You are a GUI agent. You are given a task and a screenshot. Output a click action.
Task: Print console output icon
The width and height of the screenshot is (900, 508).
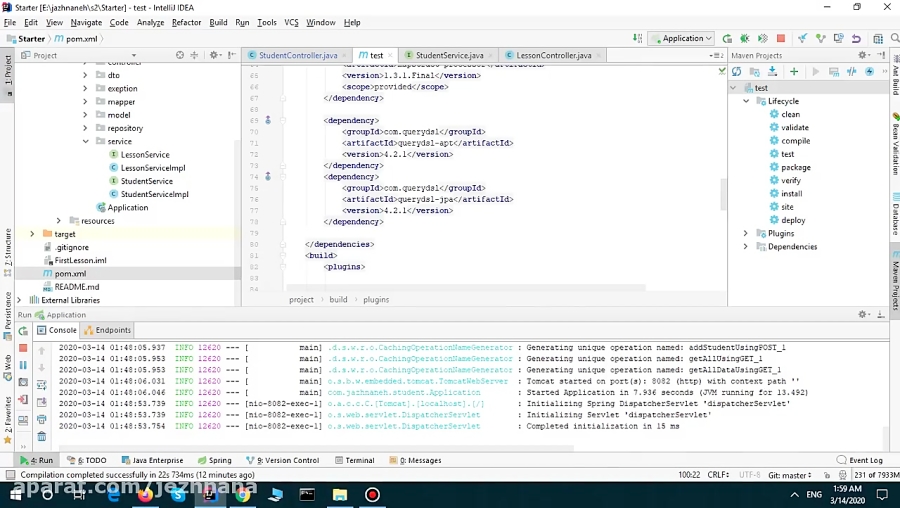[x=42, y=420]
